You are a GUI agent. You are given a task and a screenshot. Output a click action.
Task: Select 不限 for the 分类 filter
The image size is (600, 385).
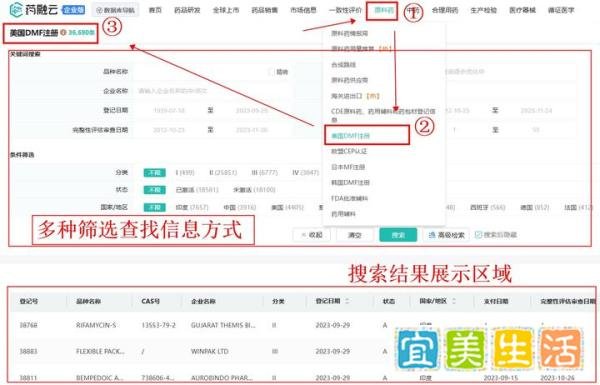point(155,173)
